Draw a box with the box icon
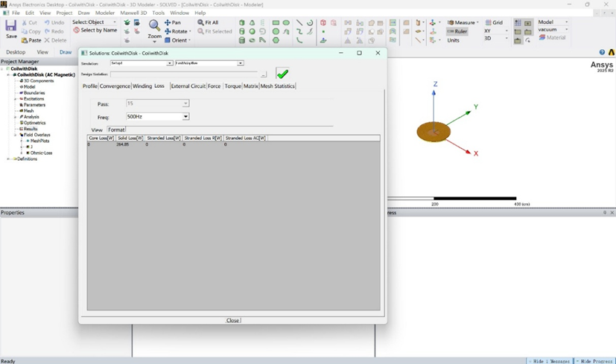The width and height of the screenshot is (616, 364). [x=242, y=23]
